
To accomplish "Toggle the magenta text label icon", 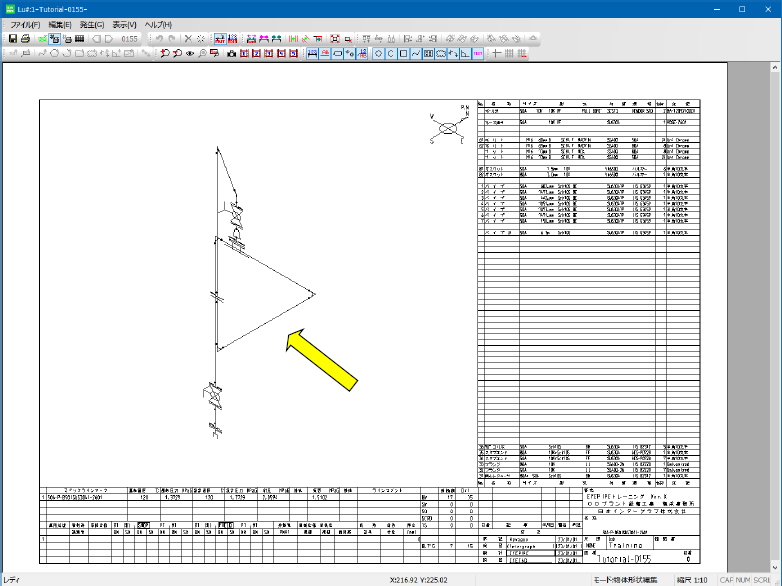I will [477, 53].
